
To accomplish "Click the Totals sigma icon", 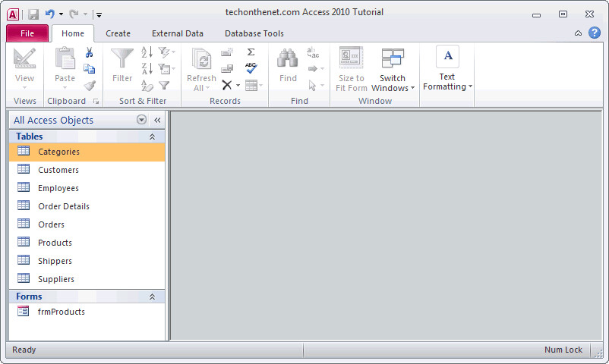I will pyautogui.click(x=251, y=52).
